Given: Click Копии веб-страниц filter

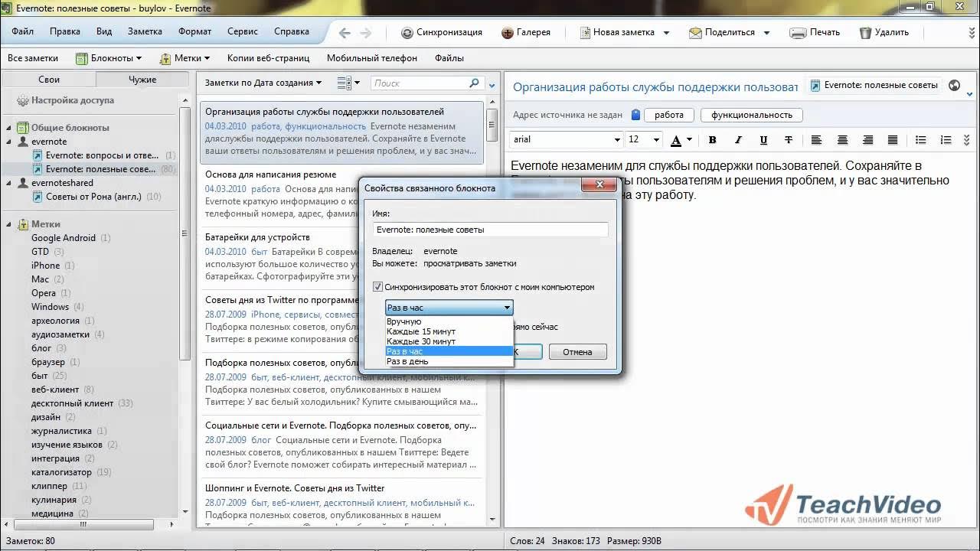Looking at the screenshot, I should [268, 58].
